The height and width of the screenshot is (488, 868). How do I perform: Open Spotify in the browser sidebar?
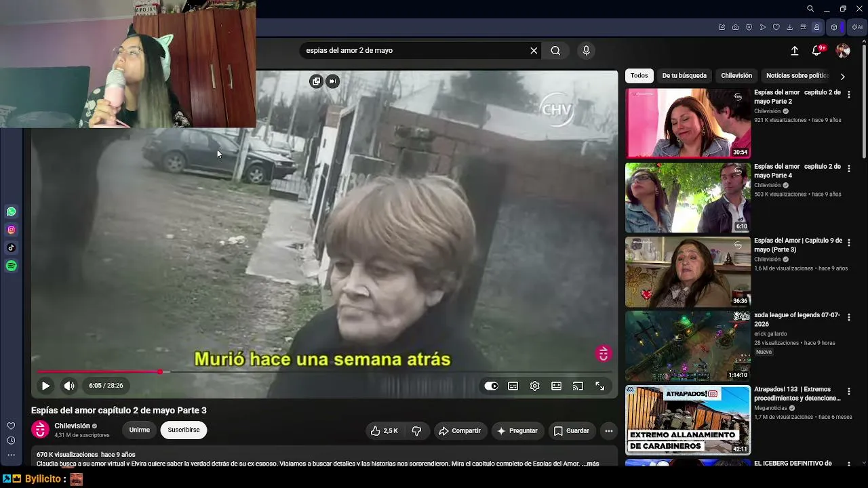point(11,266)
